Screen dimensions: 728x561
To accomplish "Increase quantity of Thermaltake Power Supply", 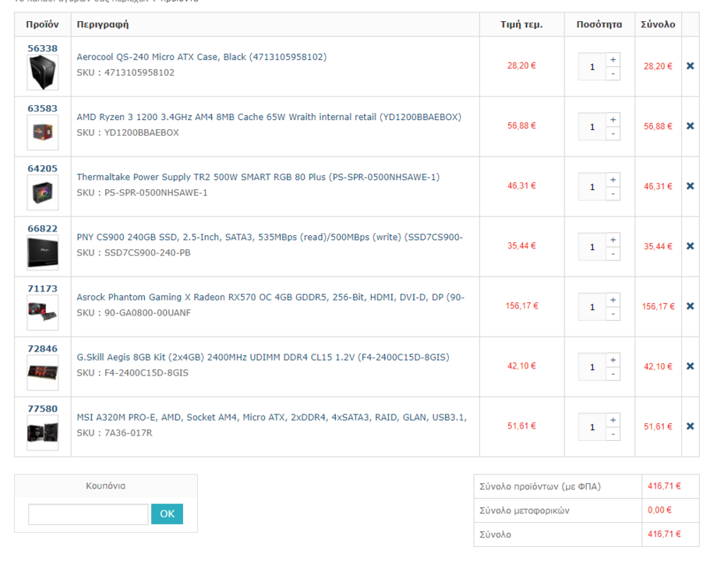I will [x=613, y=179].
